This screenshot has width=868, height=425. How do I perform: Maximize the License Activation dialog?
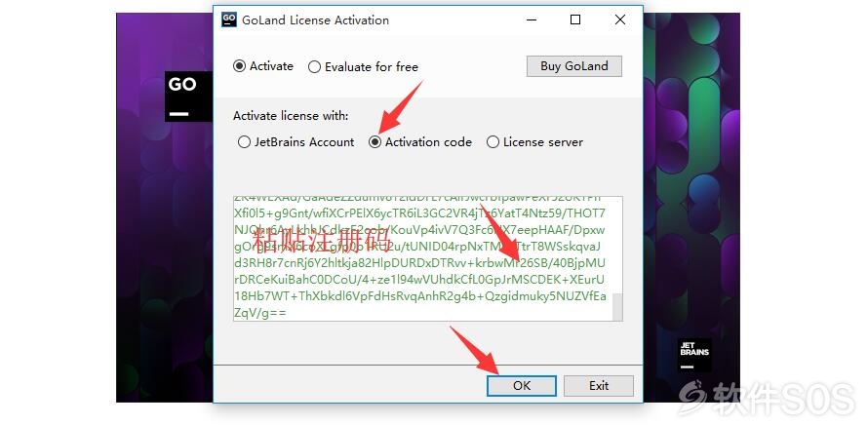(x=575, y=19)
